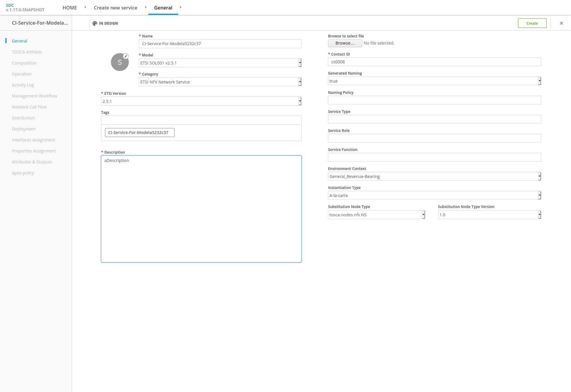This screenshot has height=392, width=571.
Task: Click the green Create button
Action: click(x=532, y=23)
